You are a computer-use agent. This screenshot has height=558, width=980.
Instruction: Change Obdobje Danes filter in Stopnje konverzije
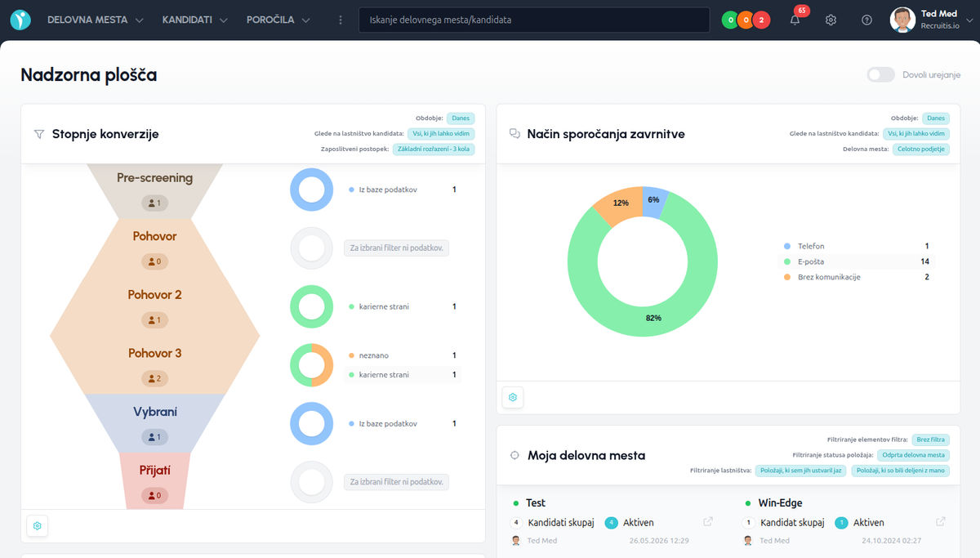click(460, 118)
